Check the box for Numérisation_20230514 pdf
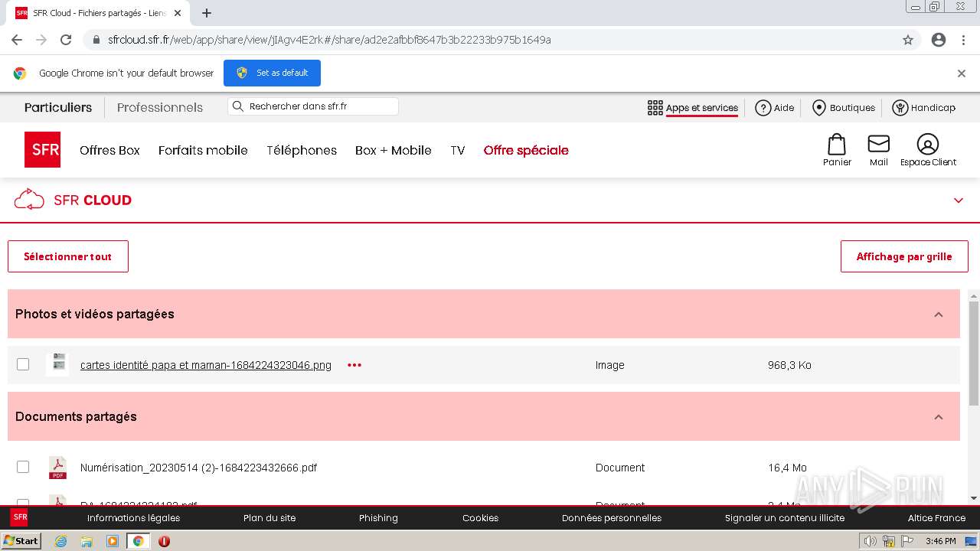The width and height of the screenshot is (980, 551). [x=23, y=467]
